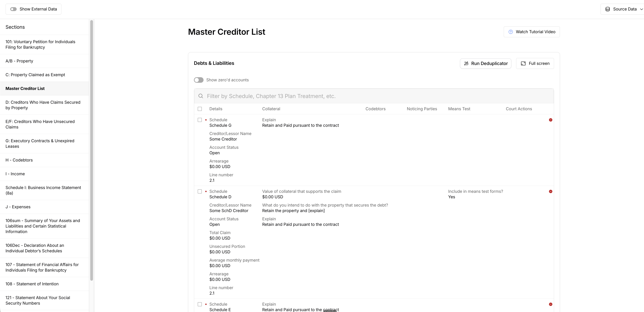
Task: Click the Noticing Parties column header
Action: pos(422,109)
